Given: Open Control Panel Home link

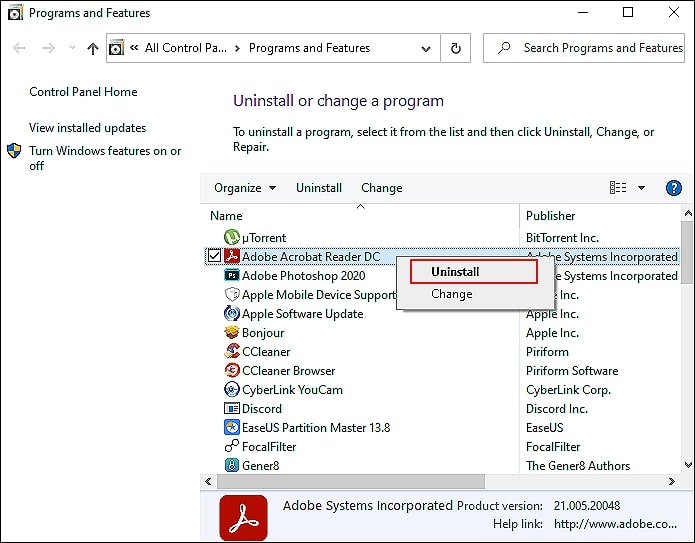Looking at the screenshot, I should (83, 92).
